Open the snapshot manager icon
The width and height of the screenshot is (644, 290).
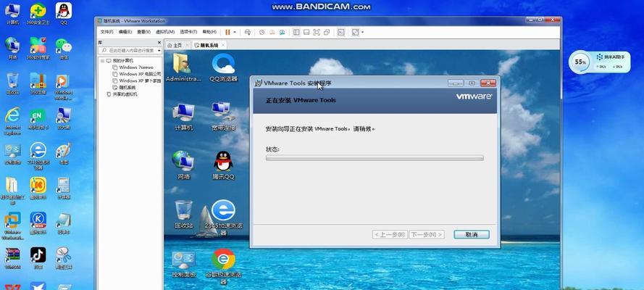[x=283, y=32]
